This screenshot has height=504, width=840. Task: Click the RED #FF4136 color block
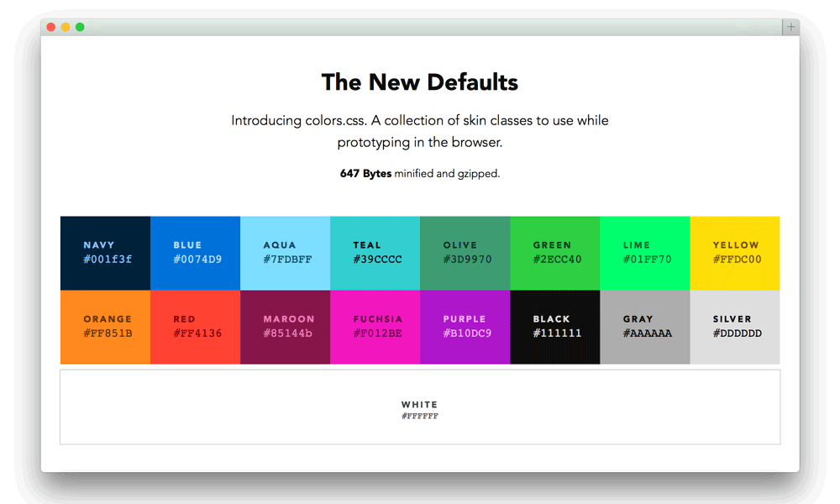click(x=195, y=327)
